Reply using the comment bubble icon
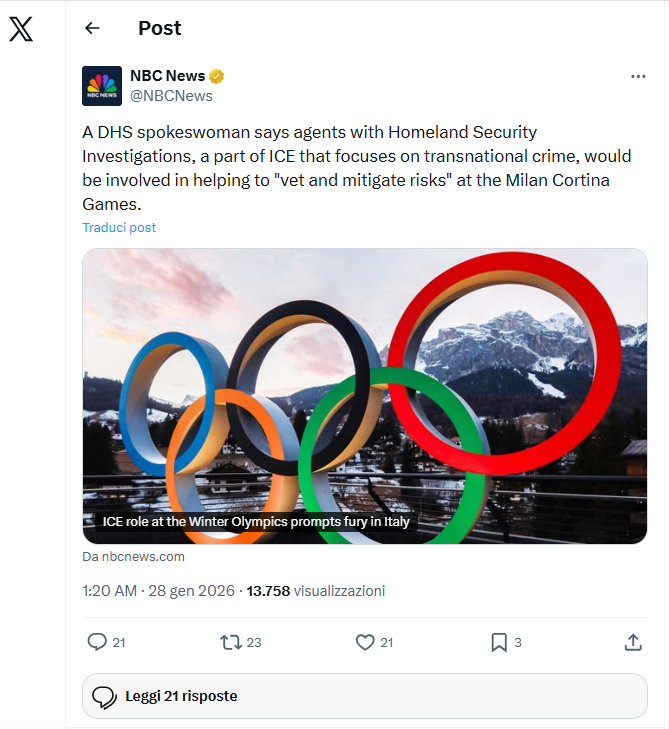Image resolution: width=669 pixels, height=729 pixels. (x=97, y=642)
